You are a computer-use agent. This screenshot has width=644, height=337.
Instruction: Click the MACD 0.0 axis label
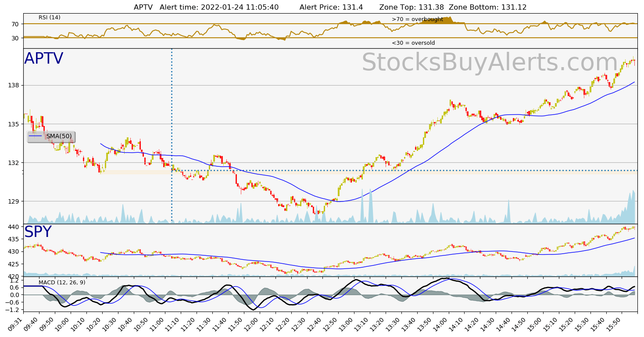[15, 295]
